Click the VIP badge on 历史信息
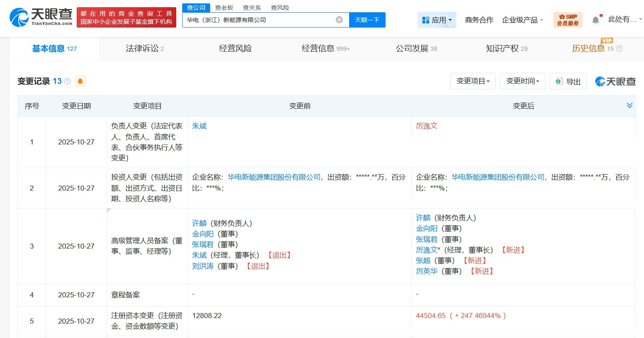The width and height of the screenshot is (644, 338). click(x=606, y=41)
